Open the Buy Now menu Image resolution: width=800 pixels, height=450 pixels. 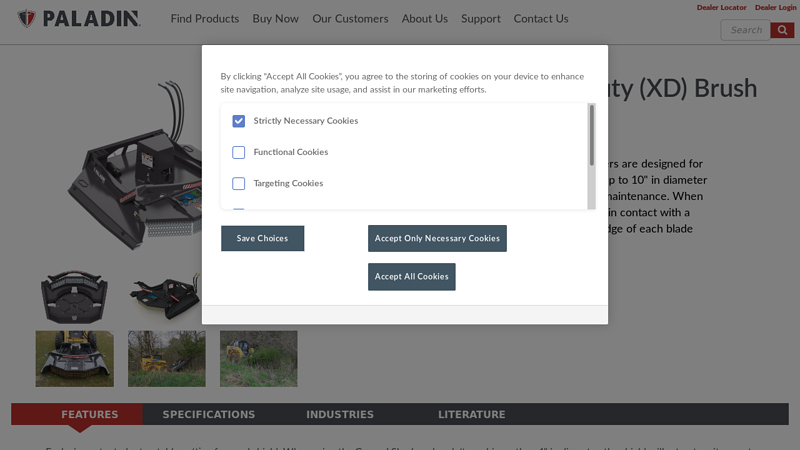276,19
